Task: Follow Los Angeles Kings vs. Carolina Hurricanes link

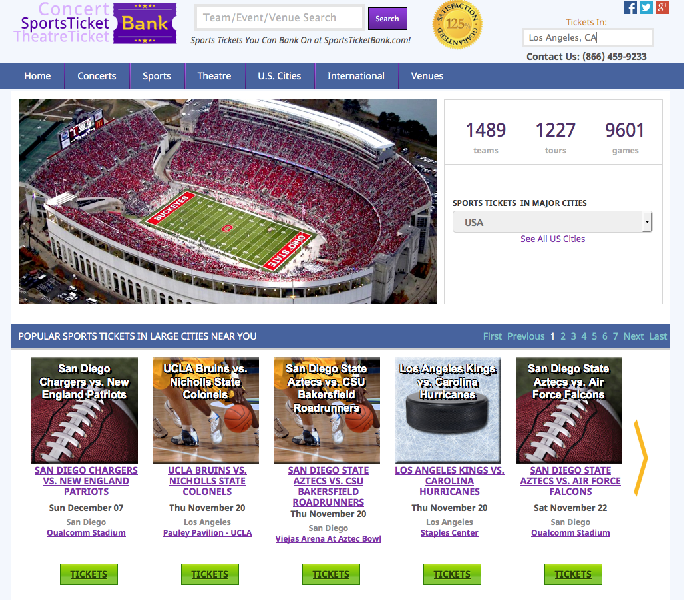Action: 449,481
